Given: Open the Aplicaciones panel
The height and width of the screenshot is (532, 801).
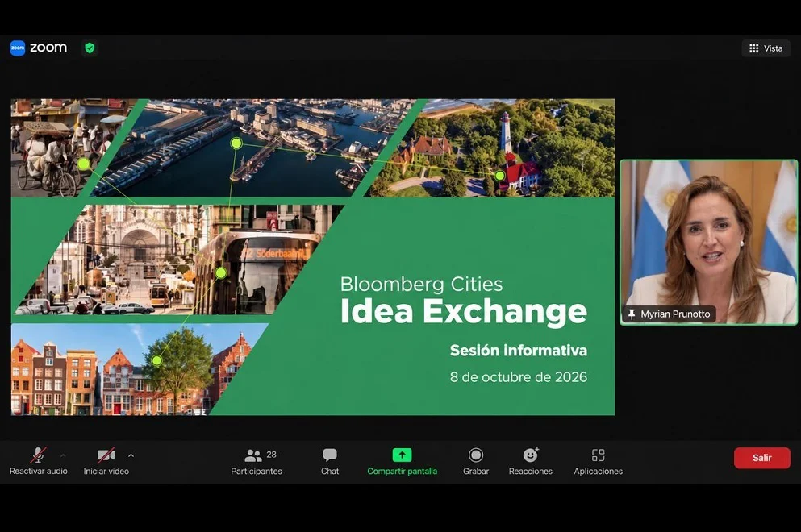Looking at the screenshot, I should tap(599, 461).
